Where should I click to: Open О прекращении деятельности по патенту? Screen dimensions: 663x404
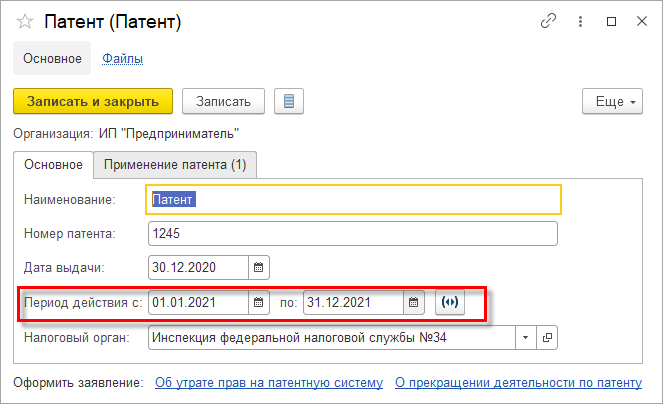point(518,382)
